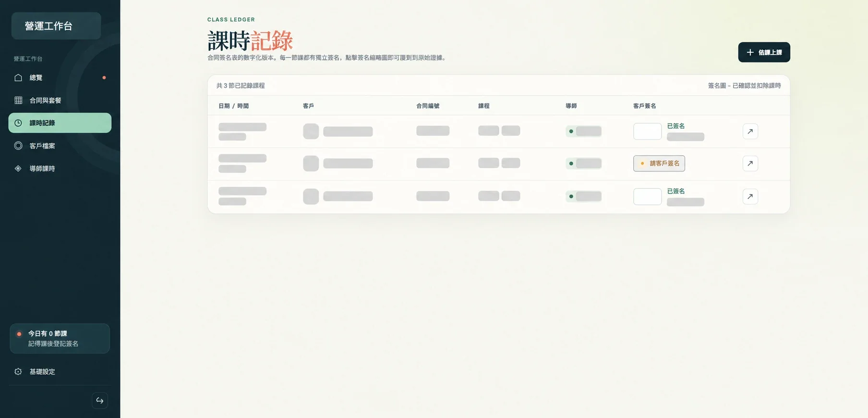Open third record's arrow detail icon
The height and width of the screenshot is (418, 868).
click(x=750, y=196)
